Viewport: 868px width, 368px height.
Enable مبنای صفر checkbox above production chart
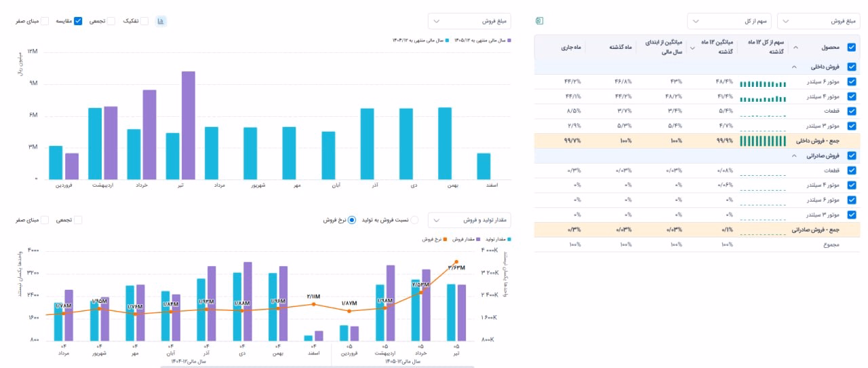(45, 220)
